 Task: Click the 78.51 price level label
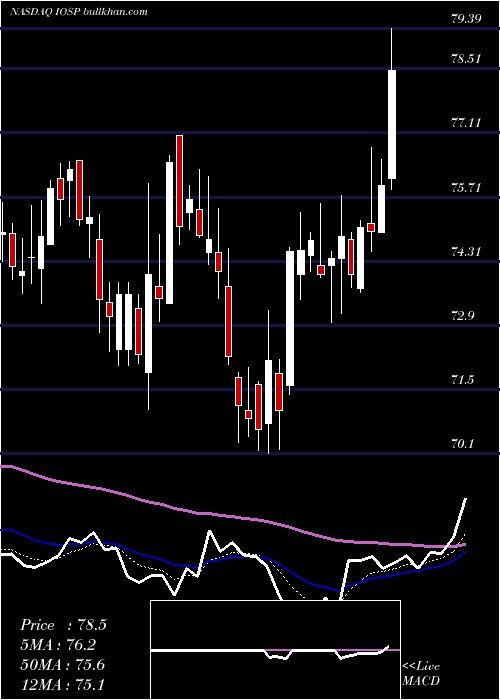coord(467,58)
